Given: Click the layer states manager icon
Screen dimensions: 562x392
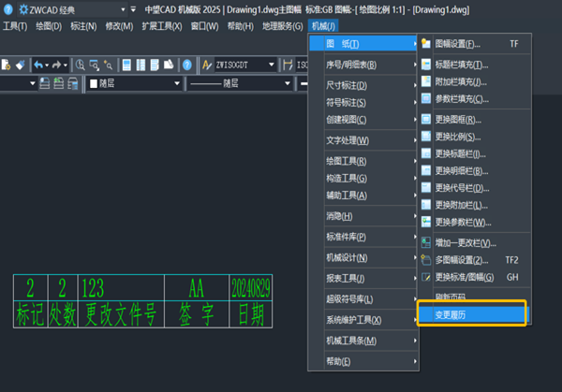Looking at the screenshot, I should (x=73, y=83).
